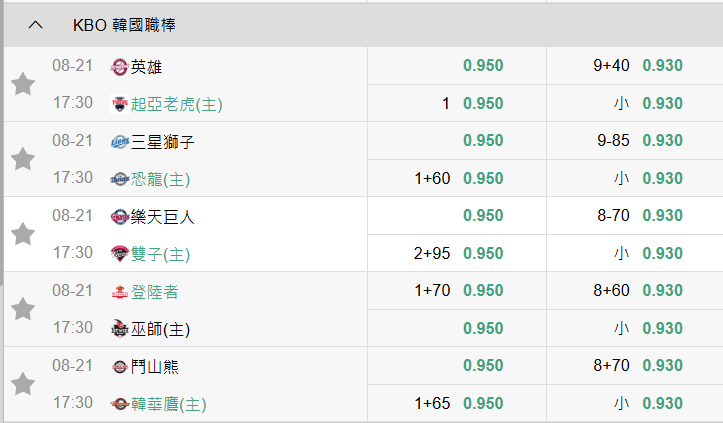This screenshot has height=423, width=723.
Task: Click the 雙子 team logo icon
Action: pyautogui.click(x=119, y=253)
